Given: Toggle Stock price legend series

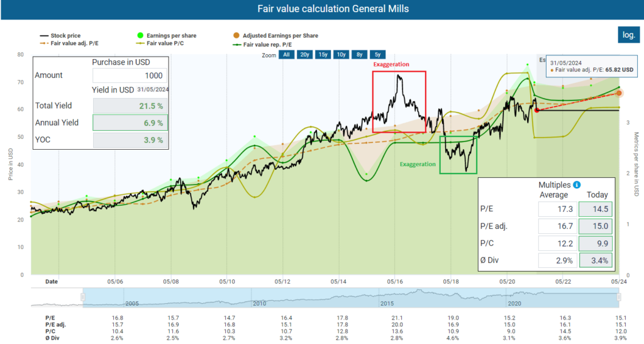Looking at the screenshot, I should 60,36.
